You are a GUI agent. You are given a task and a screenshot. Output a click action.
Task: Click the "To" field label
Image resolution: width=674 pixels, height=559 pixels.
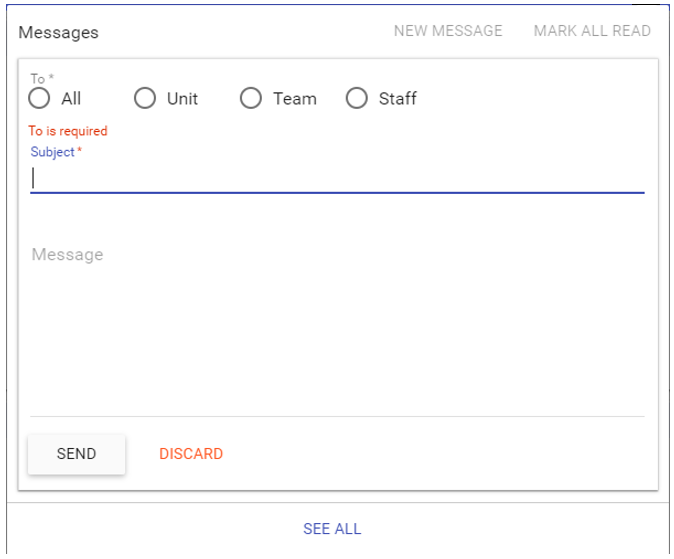(40, 79)
